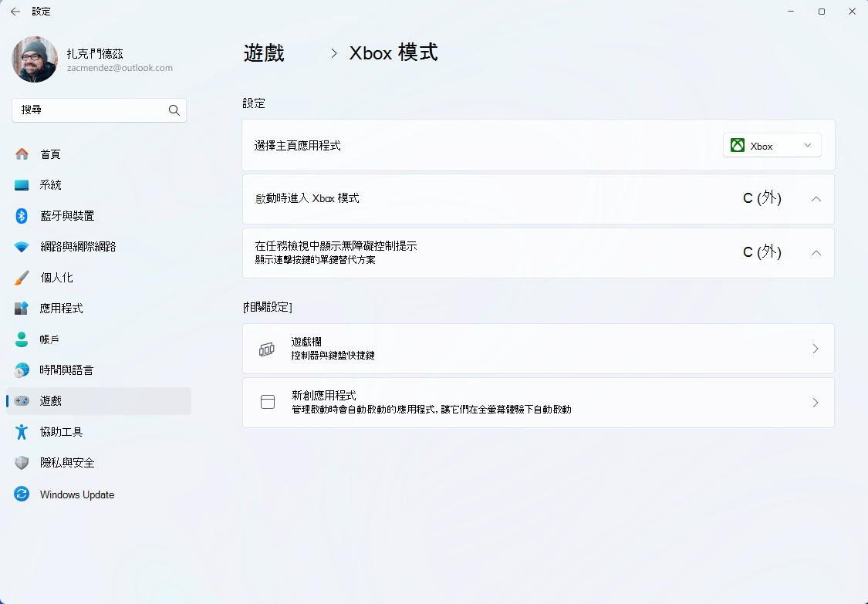Select 網路與網際網路 in sidebar
868x604 pixels.
pos(99,247)
